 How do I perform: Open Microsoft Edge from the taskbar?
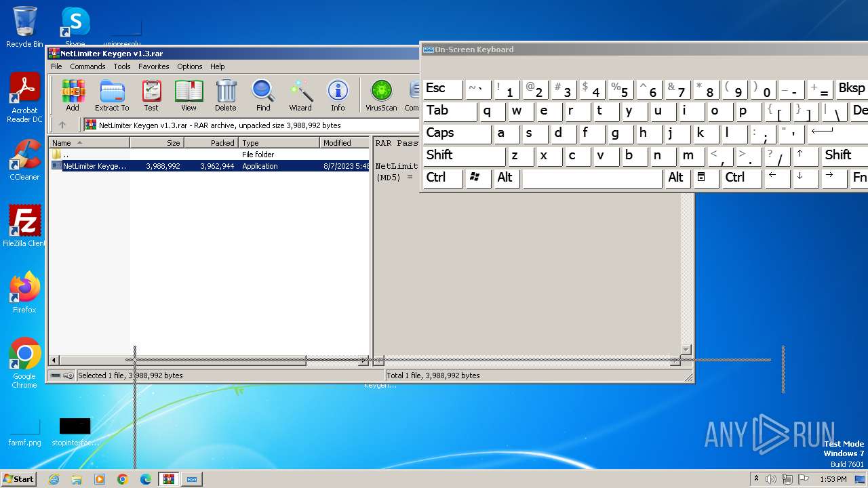click(145, 479)
